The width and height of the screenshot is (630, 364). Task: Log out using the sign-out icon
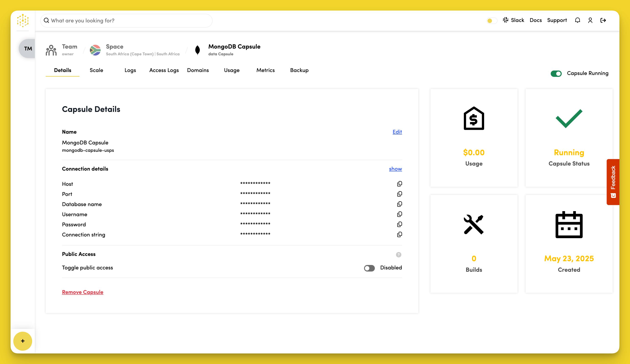pos(603,20)
